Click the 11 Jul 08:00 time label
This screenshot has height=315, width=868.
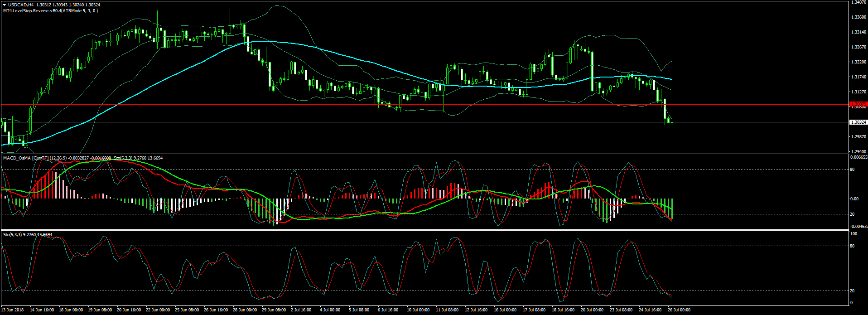[x=447, y=310]
